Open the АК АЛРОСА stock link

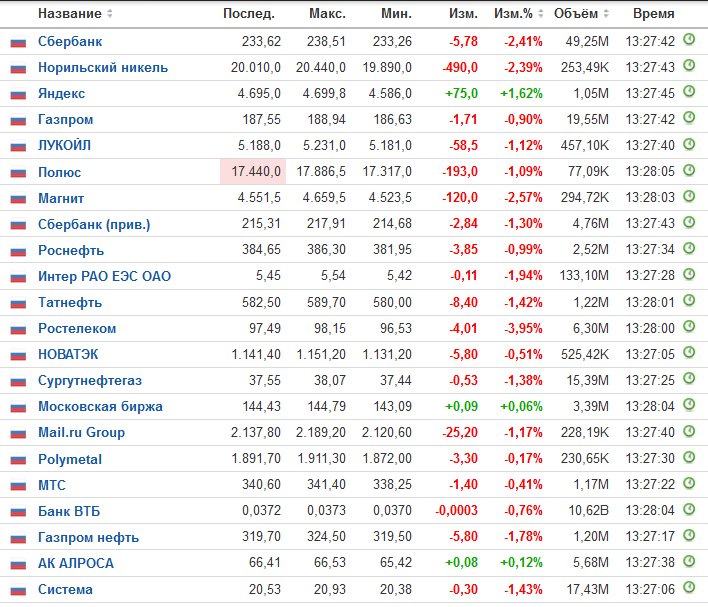(x=75, y=563)
